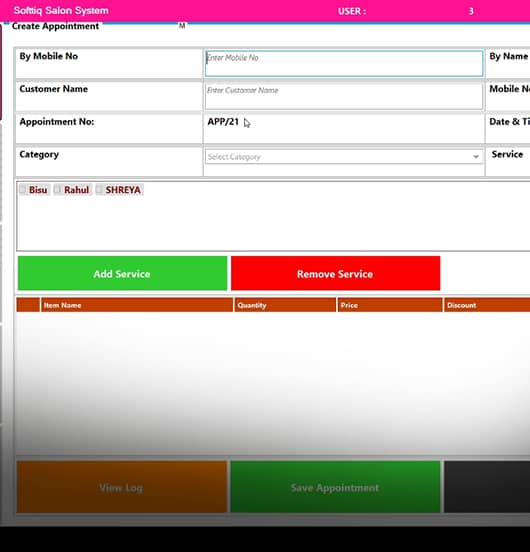Click the dark button beside Save Appointment
The image size is (530, 552).
[x=487, y=487]
